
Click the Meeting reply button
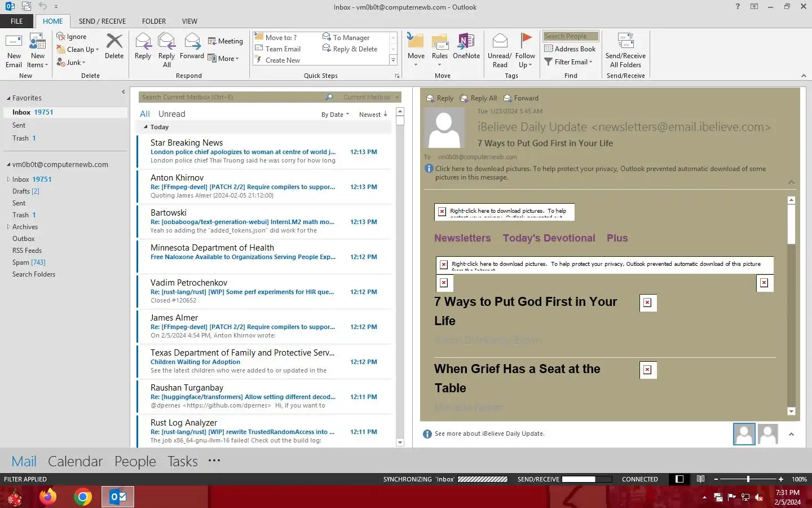pos(226,41)
